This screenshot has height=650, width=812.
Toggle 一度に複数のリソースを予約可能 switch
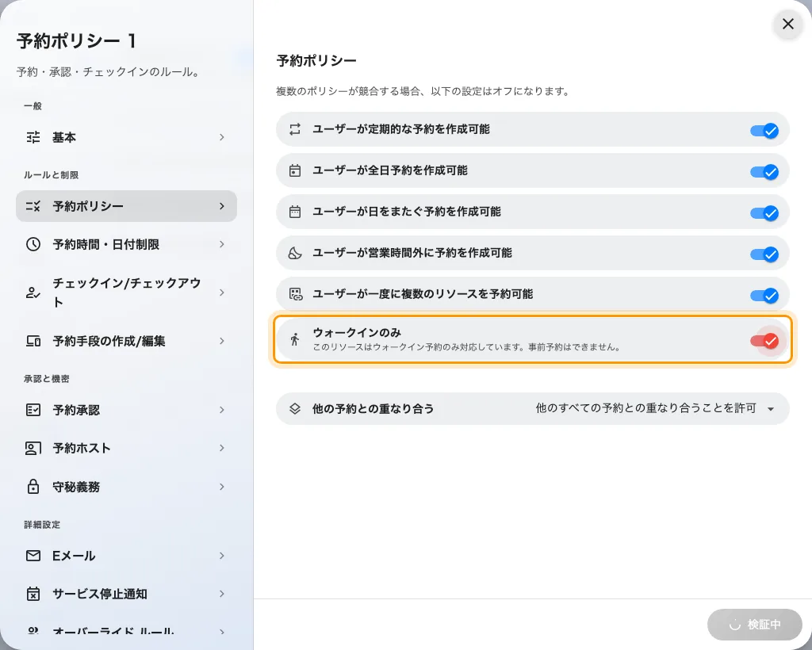765,296
